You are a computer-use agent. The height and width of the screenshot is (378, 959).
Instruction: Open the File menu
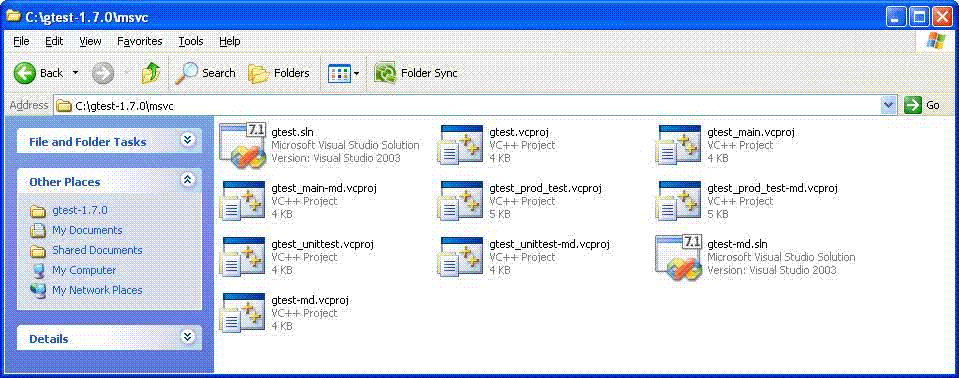[21, 41]
